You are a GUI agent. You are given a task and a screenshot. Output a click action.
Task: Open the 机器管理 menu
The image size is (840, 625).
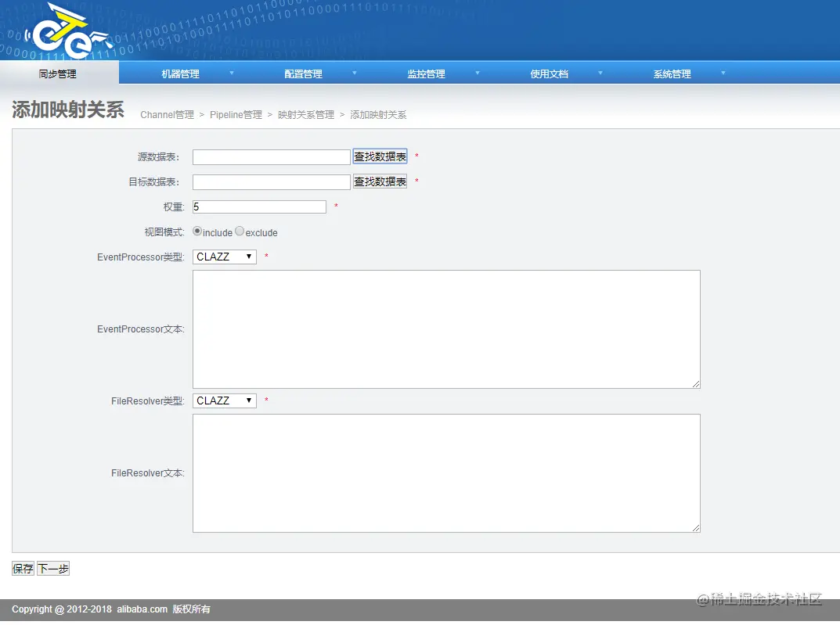[181, 74]
